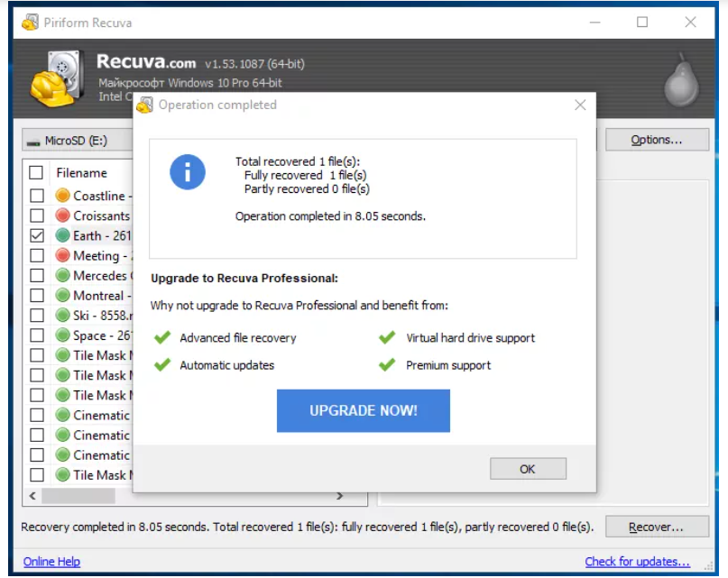
Task: Click the red status dot beside Meeting
Action: [62, 255]
